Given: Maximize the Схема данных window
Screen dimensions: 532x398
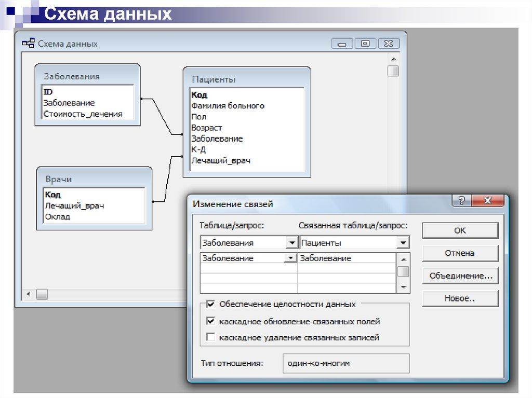Looking at the screenshot, I should pos(365,44).
